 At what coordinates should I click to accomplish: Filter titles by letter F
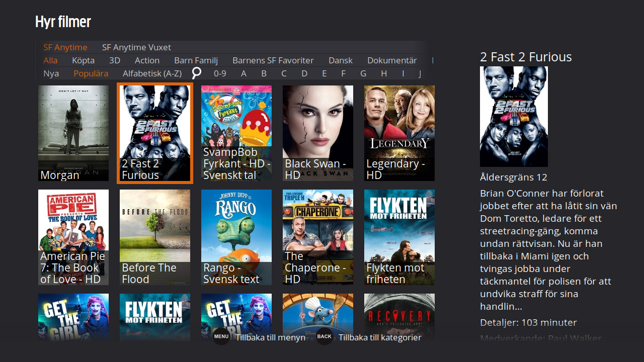(x=343, y=73)
